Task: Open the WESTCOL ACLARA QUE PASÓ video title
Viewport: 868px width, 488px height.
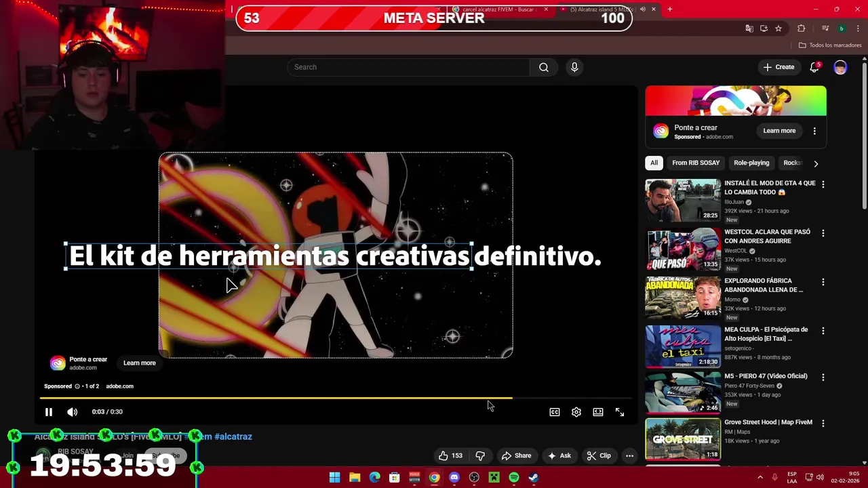Action: [x=767, y=237]
